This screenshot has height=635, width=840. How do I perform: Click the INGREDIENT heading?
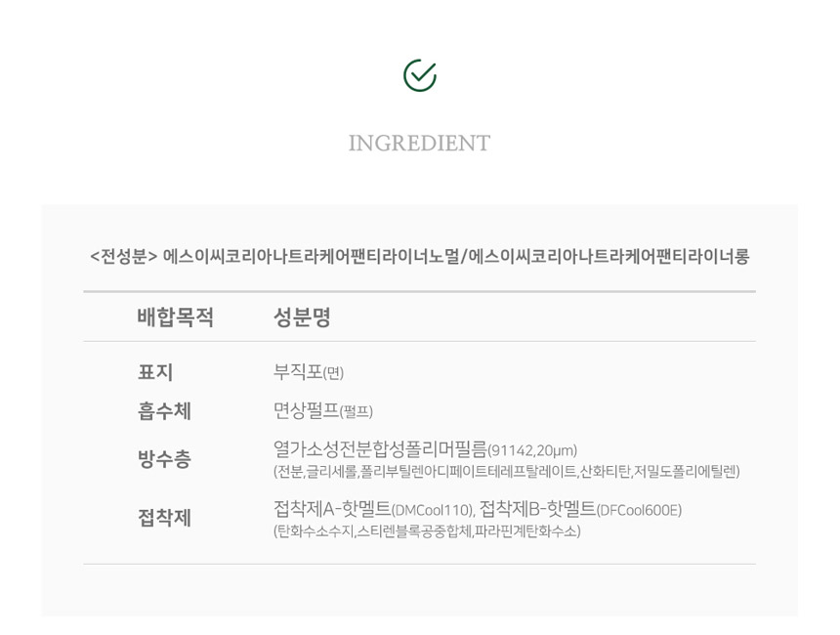419,144
